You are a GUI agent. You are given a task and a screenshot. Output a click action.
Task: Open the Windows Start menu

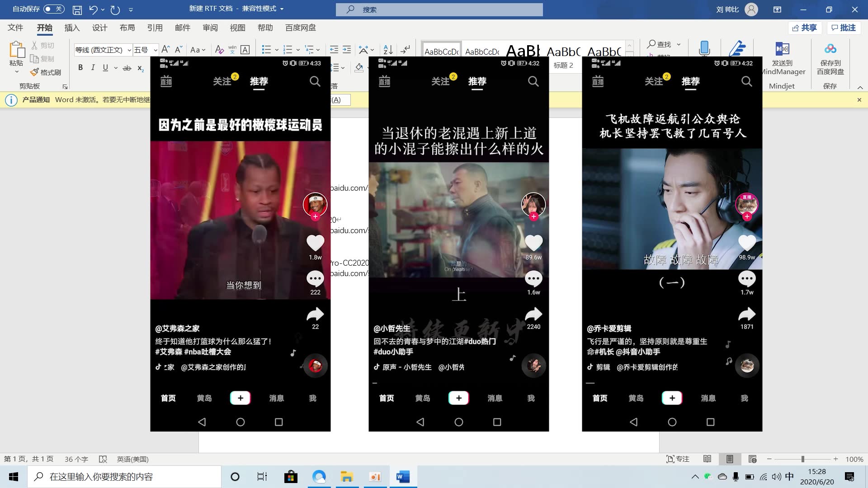click(14, 477)
